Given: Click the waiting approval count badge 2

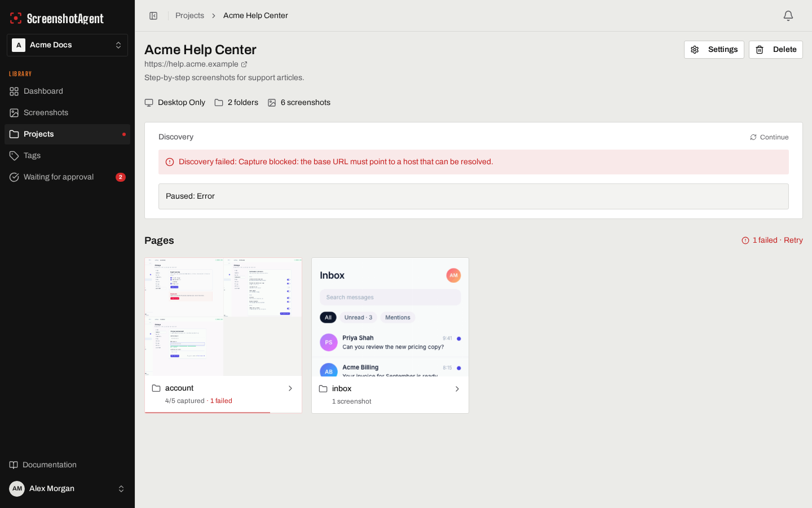Looking at the screenshot, I should [121, 177].
